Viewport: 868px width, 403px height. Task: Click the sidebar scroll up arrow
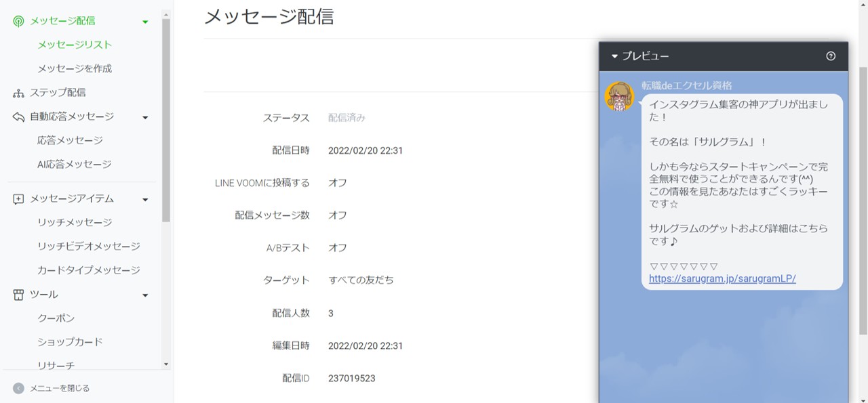(166, 14)
